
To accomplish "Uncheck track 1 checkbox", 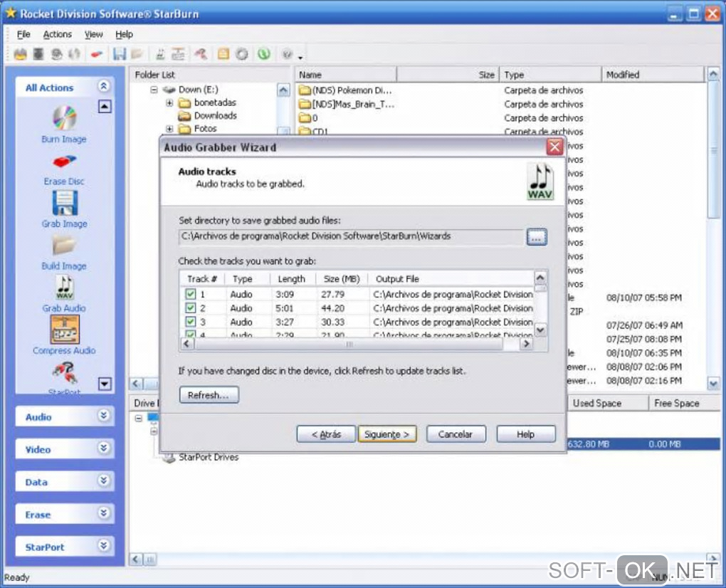I will point(190,294).
